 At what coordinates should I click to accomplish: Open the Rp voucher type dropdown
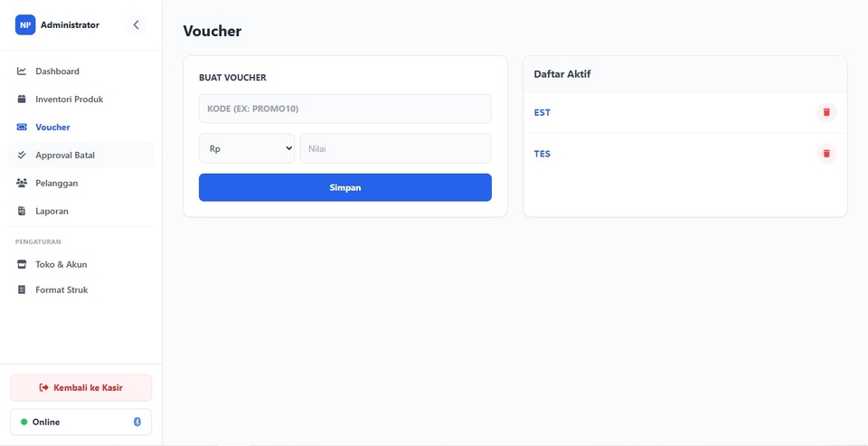coord(247,148)
